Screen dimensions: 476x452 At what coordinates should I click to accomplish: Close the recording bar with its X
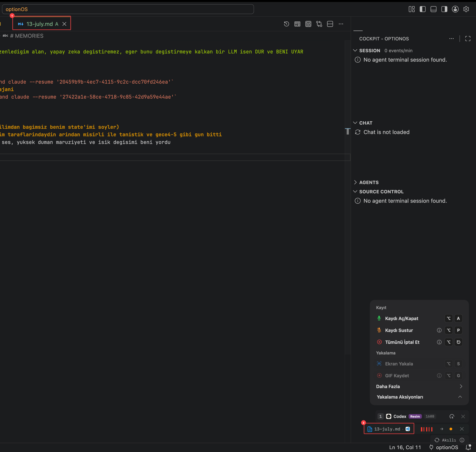(462, 429)
